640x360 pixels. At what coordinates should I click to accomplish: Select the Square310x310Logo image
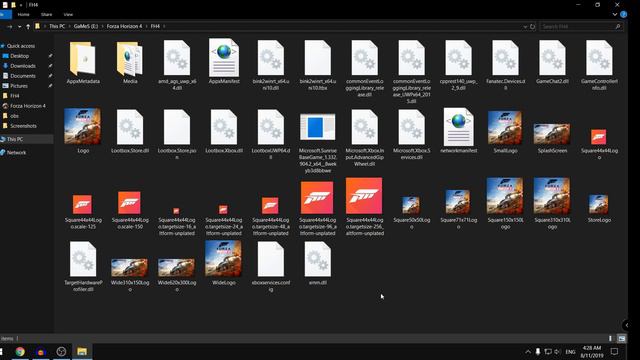pos(552,203)
